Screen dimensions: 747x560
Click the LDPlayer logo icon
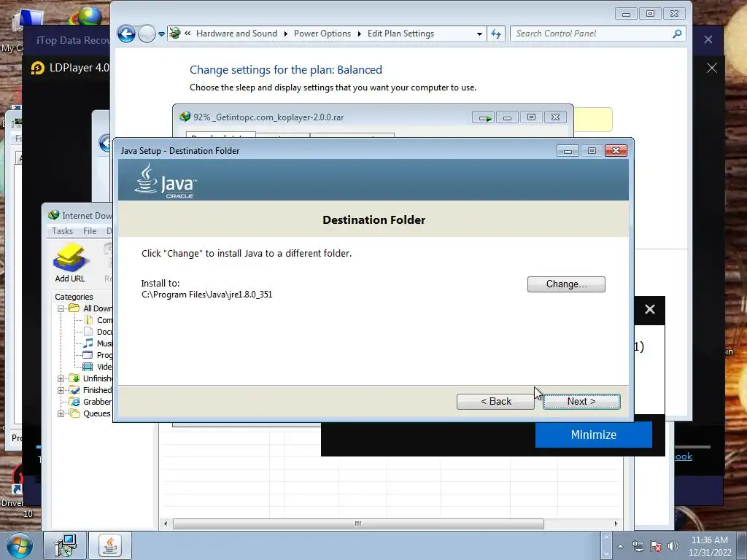[38, 68]
